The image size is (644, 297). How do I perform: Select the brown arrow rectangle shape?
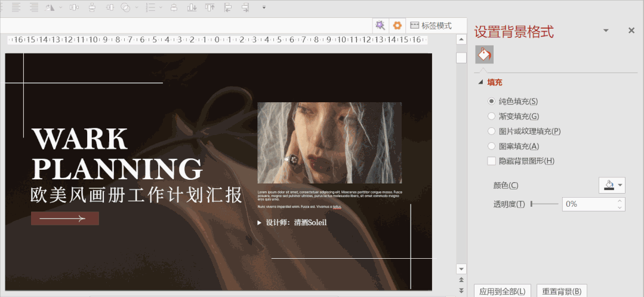(x=65, y=219)
